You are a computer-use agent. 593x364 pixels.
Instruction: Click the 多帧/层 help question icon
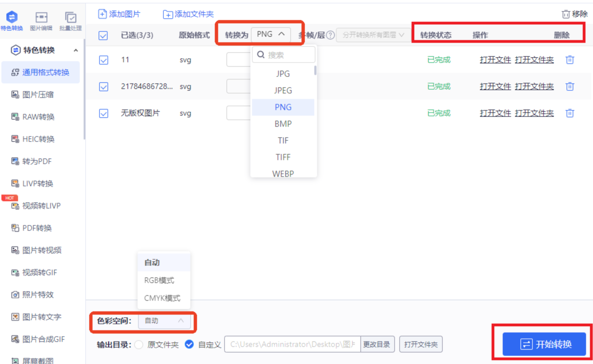click(x=330, y=35)
